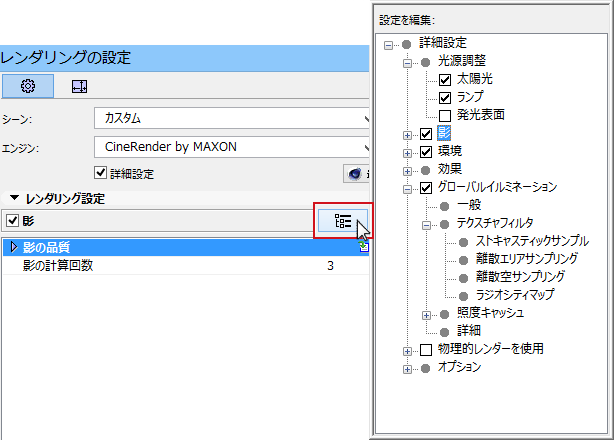Expand the 影の品質 row triangle
The height and width of the screenshot is (440, 614).
click(x=14, y=247)
